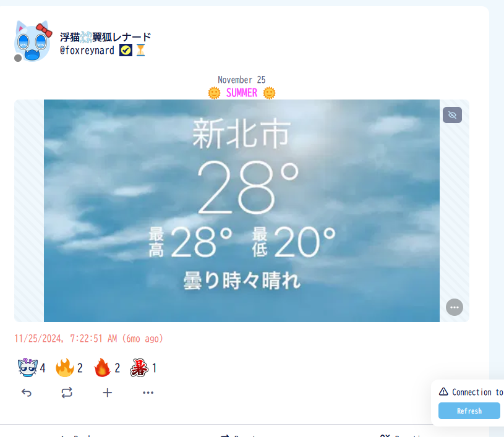This screenshot has height=437, width=504.
Task: Click the verified checkmark badge beside @foxreynard
Action: [x=126, y=51]
